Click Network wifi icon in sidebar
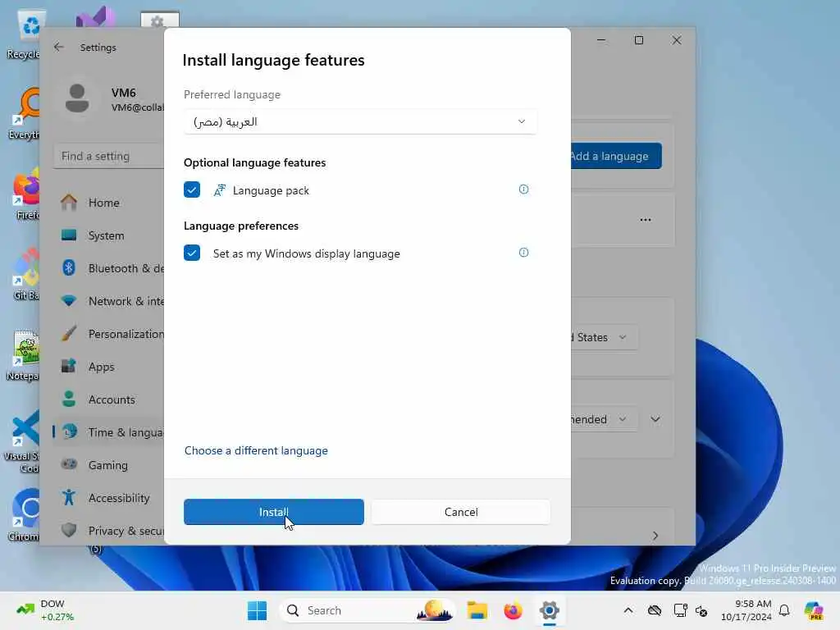Image resolution: width=840 pixels, height=630 pixels. (69, 301)
